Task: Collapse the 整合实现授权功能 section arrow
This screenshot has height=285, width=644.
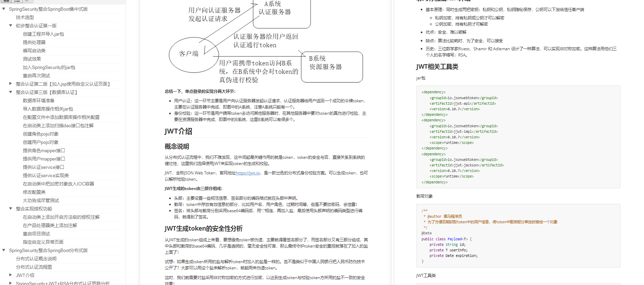Action: tap(11, 209)
